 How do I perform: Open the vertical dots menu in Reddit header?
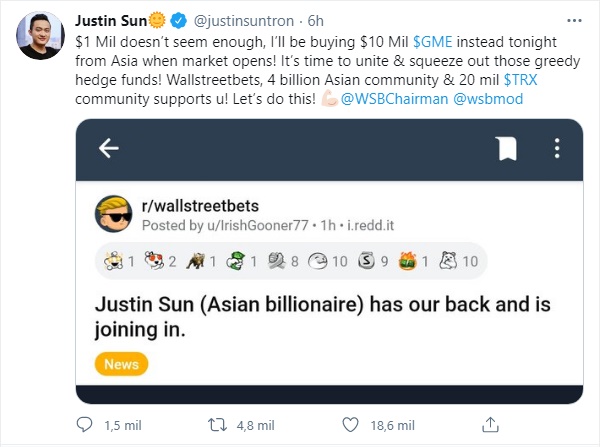(x=557, y=148)
